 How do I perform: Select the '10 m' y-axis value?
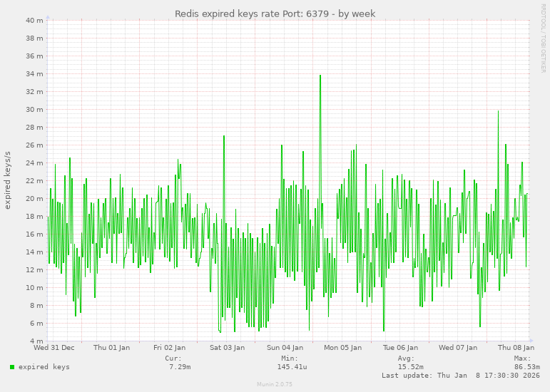34,288
